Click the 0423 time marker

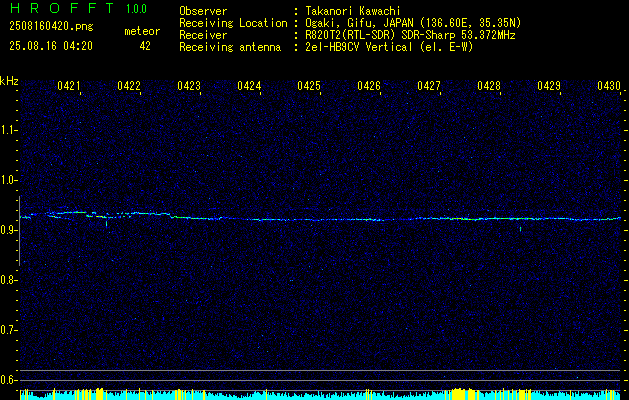point(189,85)
